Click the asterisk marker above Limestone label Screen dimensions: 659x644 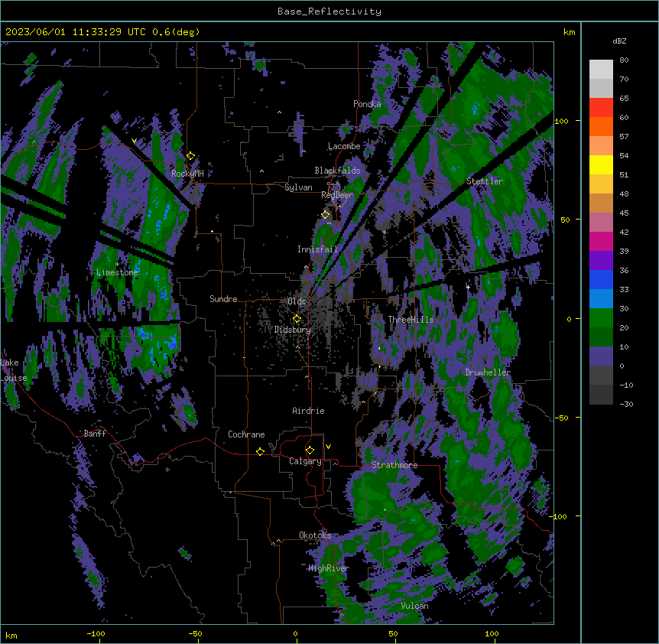point(117,265)
